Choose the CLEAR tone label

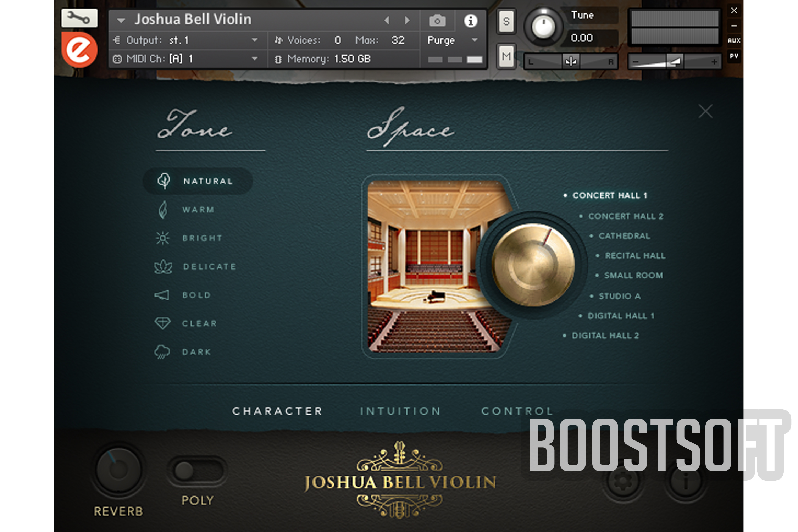click(199, 323)
